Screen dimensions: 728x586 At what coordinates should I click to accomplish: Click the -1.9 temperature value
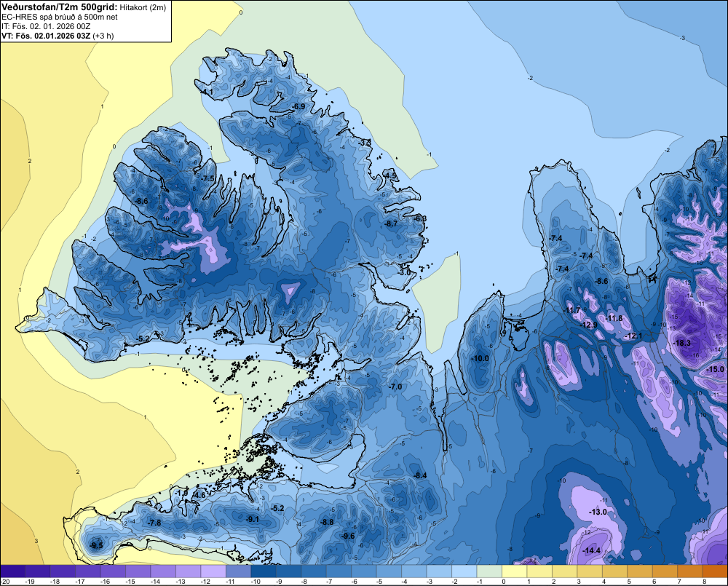181,493
